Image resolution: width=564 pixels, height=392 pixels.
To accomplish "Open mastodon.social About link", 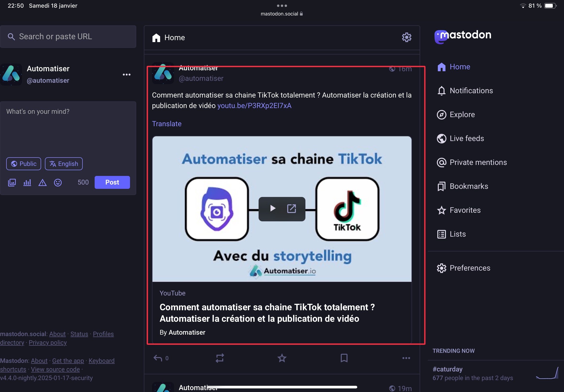I will [57, 334].
